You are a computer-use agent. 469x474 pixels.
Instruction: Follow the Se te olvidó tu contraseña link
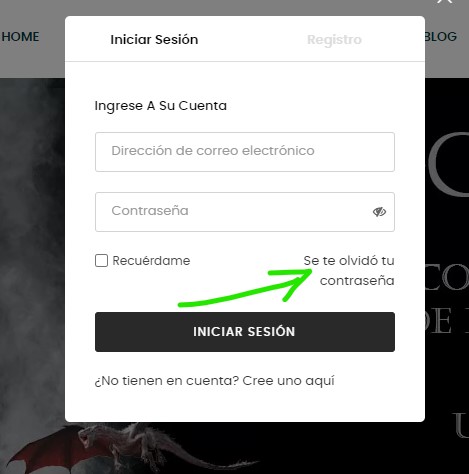coord(349,271)
